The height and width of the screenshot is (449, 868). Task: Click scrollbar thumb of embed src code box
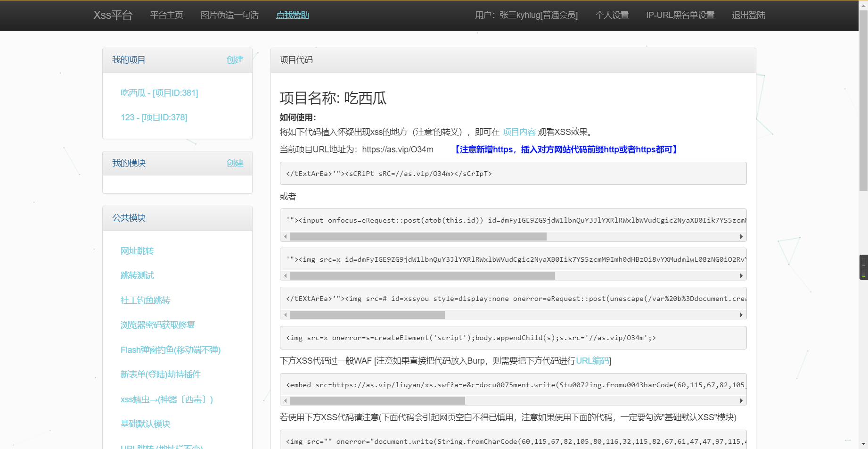tap(377, 401)
